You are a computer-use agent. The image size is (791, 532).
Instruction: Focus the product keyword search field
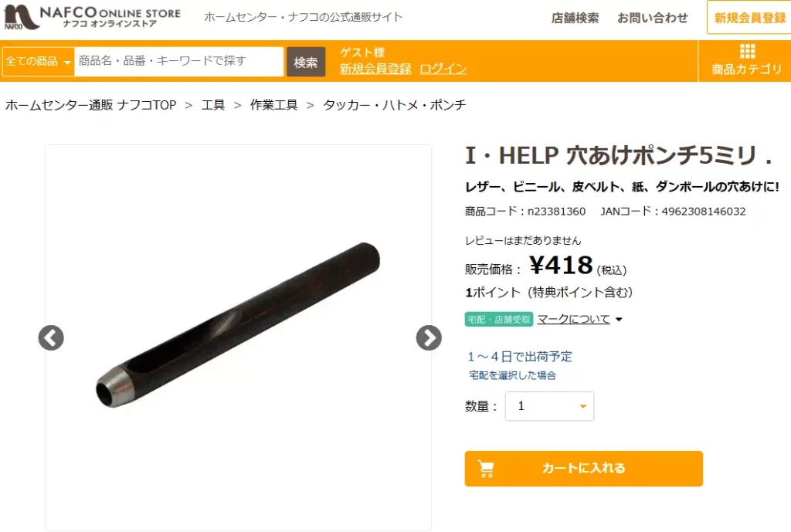178,62
